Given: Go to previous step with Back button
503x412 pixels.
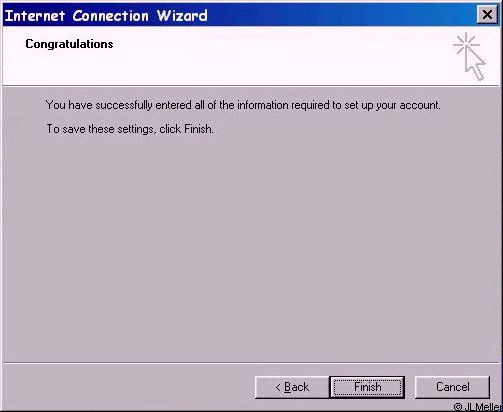Looking at the screenshot, I should click(292, 387).
